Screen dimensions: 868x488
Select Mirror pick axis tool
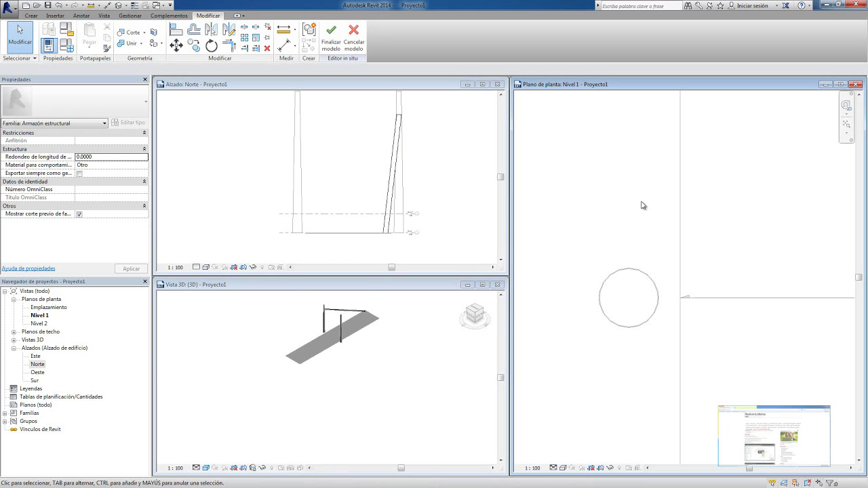[x=211, y=29]
